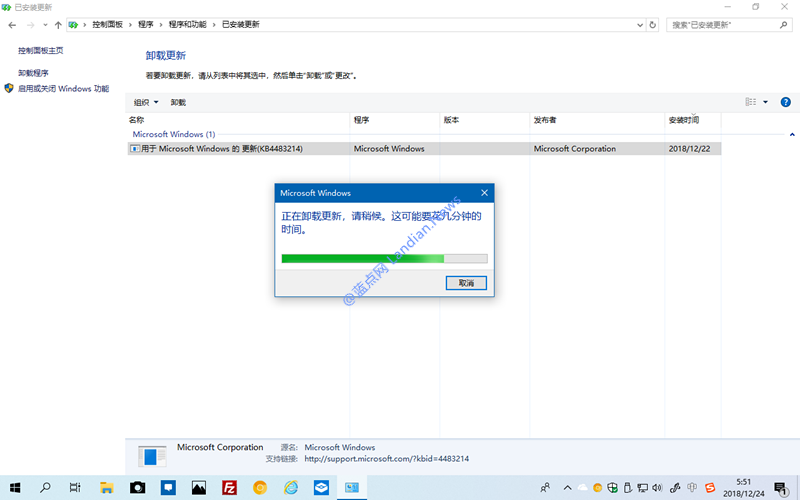Sort by 安装时间 column header
The image size is (800, 500).
pos(684,120)
